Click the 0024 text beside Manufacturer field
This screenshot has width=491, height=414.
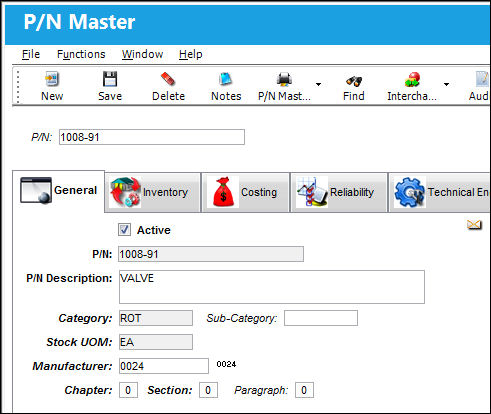tap(226, 364)
